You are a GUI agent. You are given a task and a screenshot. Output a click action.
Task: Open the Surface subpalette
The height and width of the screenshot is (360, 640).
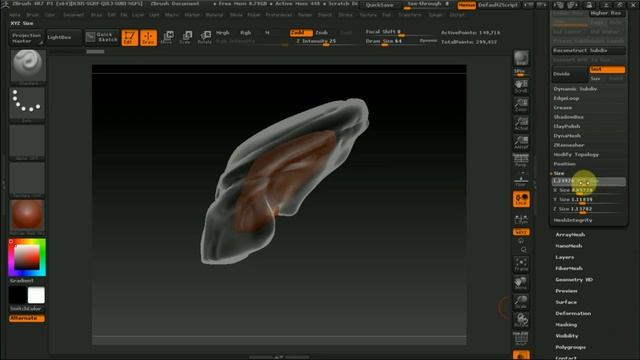[566, 302]
